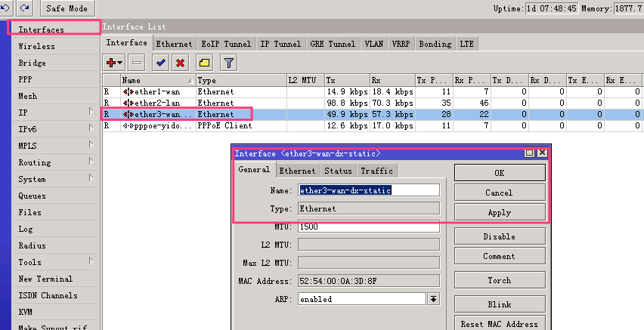Click the Filter funnel icon

click(229, 63)
